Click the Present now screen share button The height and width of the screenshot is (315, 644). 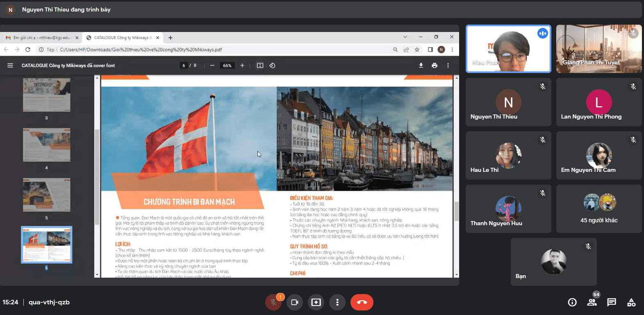[316, 302]
